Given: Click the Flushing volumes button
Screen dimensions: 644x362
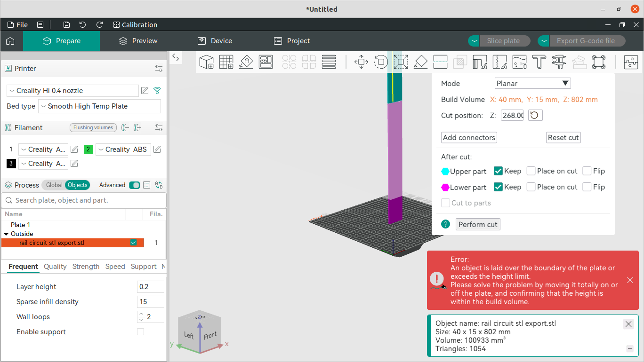Looking at the screenshot, I should [93, 127].
